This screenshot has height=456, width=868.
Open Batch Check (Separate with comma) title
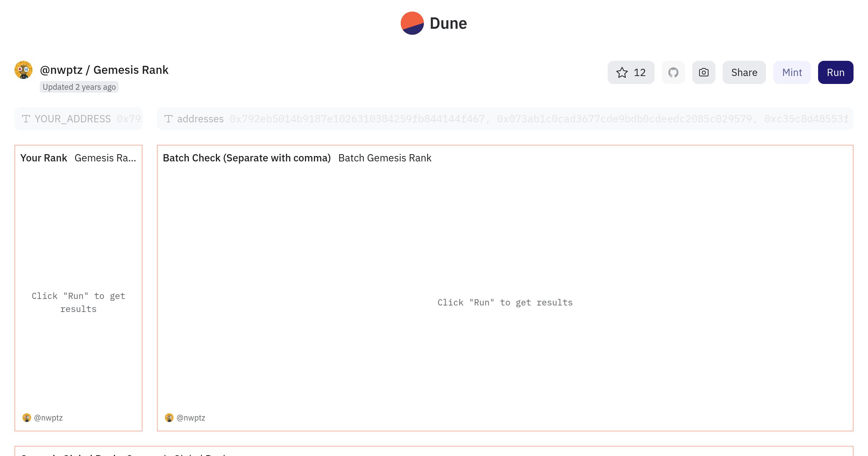tap(247, 158)
